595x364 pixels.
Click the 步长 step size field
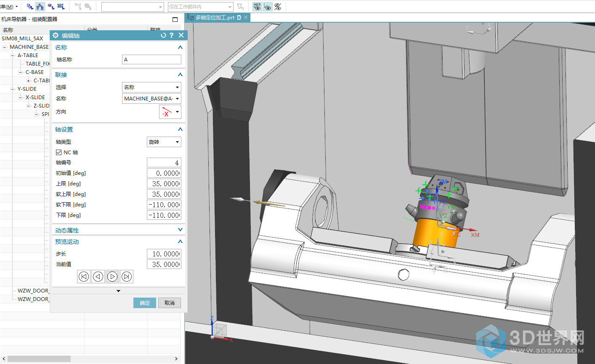[x=164, y=254]
